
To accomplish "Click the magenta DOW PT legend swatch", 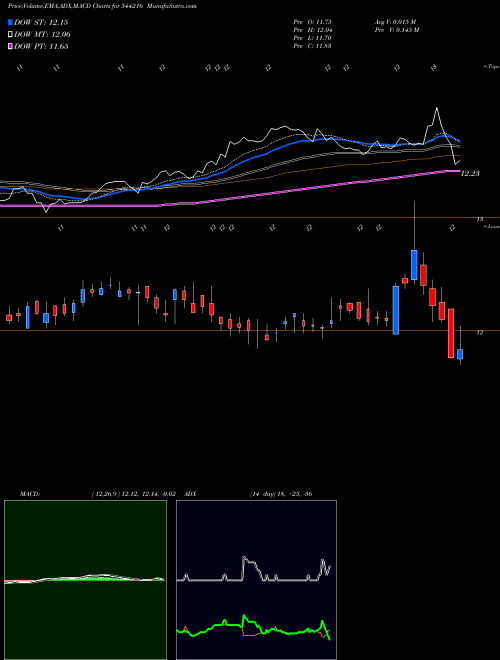I will pos(10,46).
